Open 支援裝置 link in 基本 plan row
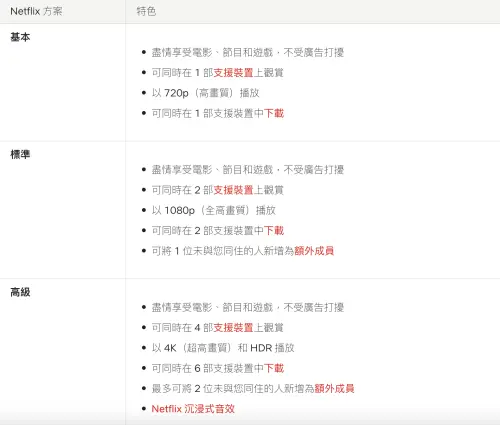Screen dimensions: 500x425 coord(233,72)
